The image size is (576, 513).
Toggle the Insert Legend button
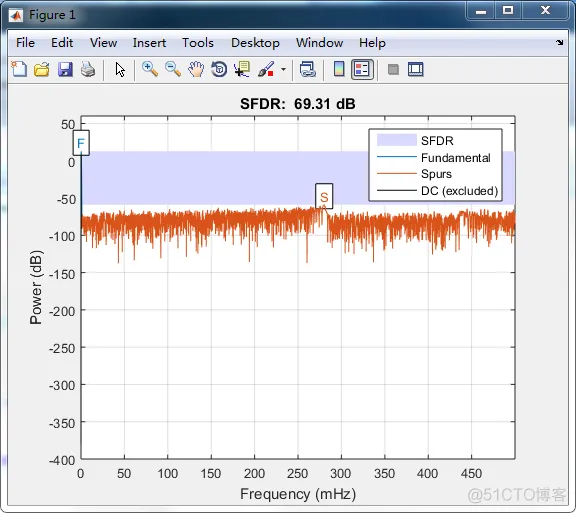362,69
